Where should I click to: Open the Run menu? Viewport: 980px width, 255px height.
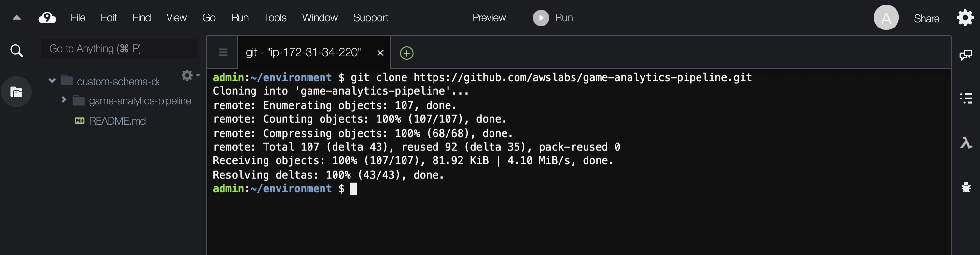[239, 18]
